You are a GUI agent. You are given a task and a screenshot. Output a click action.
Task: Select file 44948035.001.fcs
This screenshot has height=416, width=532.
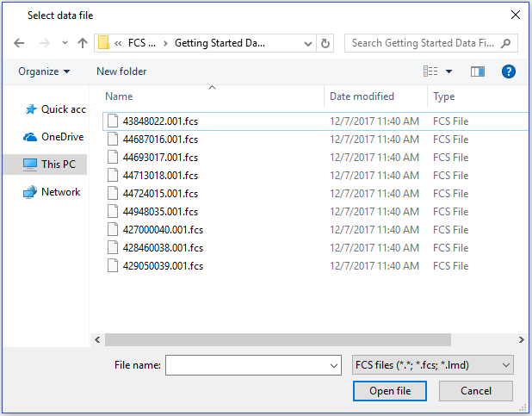pyautogui.click(x=315, y=212)
